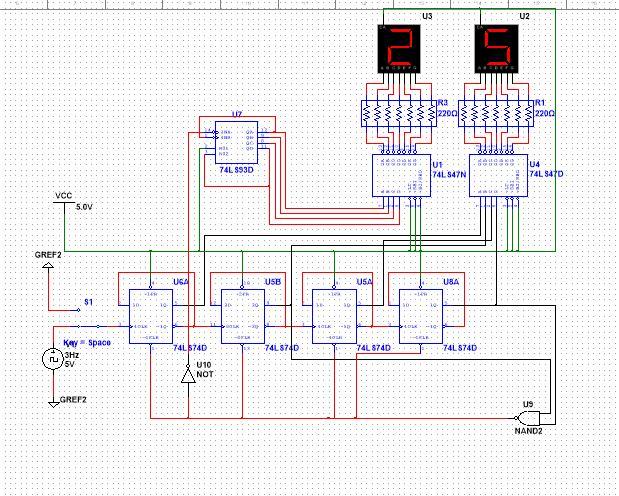Click the 'U7' reference label
The image size is (619, 496).
(237, 115)
